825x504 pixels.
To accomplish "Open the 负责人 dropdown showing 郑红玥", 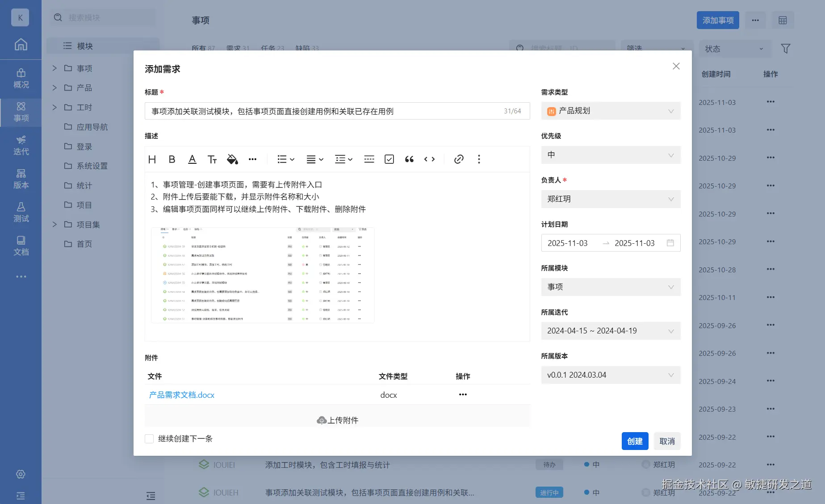I will 611,199.
